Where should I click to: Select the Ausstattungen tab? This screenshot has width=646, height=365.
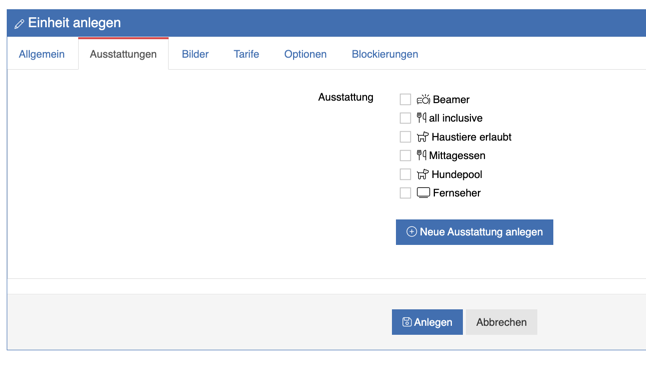pos(123,54)
